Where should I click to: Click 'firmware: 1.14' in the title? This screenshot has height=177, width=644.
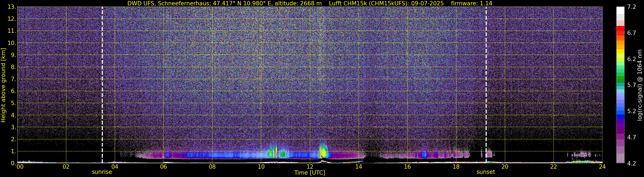pos(472,3)
